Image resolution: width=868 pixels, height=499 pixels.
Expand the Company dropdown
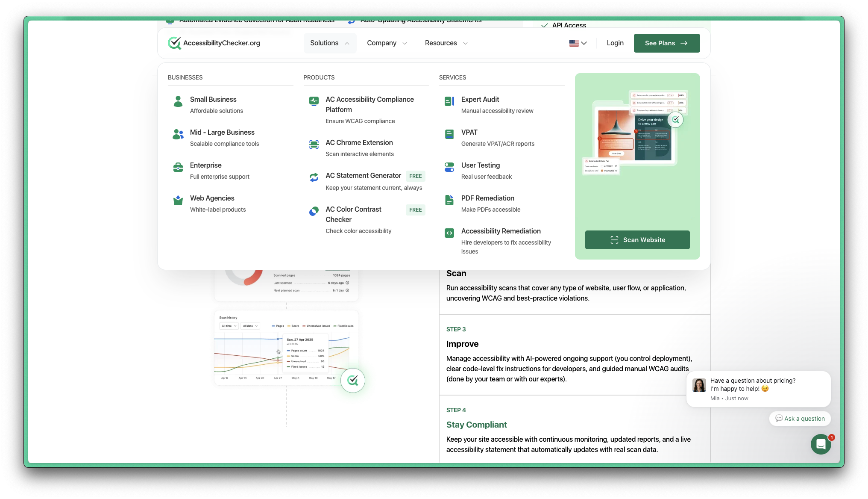[387, 43]
